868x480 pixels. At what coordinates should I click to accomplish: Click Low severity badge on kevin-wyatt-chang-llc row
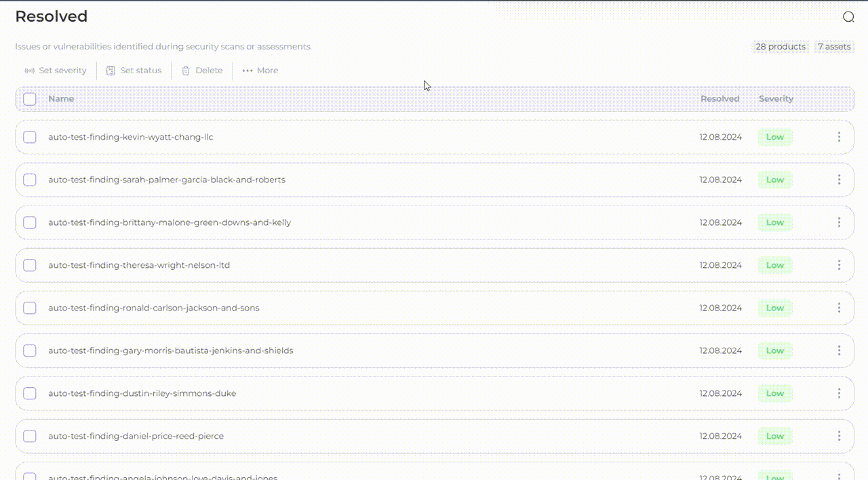(x=774, y=137)
